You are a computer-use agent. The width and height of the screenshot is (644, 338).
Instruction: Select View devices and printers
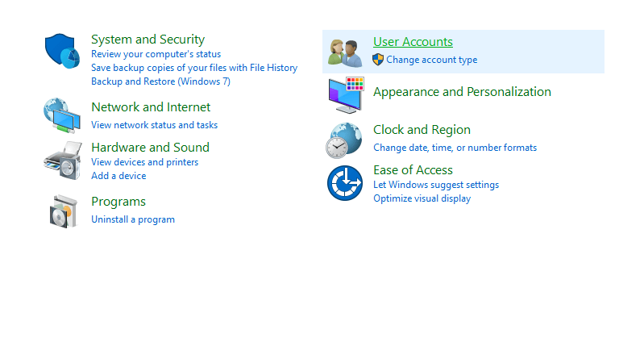(x=144, y=162)
